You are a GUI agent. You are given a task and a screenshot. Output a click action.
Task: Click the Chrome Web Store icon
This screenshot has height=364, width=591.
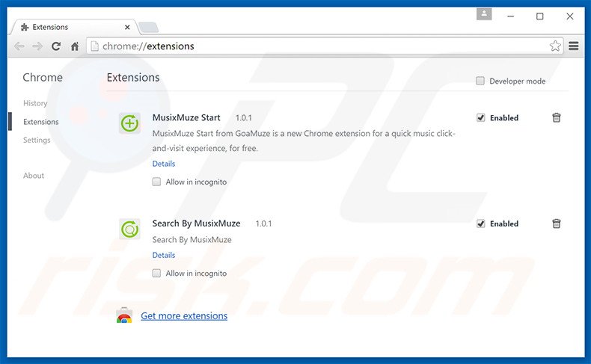coord(124,315)
